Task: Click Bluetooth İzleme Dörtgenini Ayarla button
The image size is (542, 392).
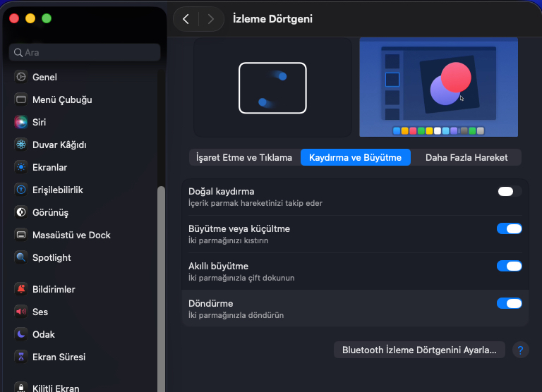Action: 419,350
